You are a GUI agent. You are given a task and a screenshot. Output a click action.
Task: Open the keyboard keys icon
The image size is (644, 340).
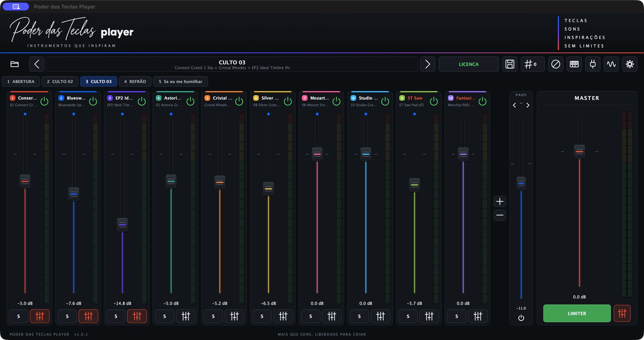pyautogui.click(x=574, y=64)
